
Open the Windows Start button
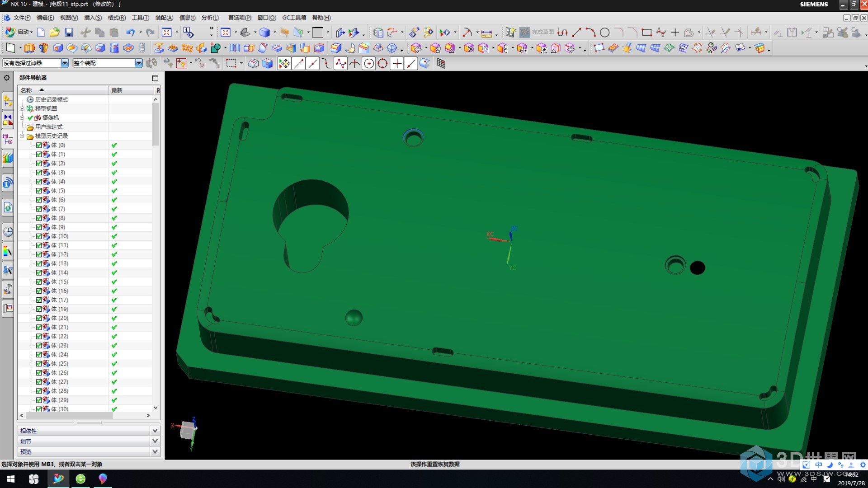point(11,479)
